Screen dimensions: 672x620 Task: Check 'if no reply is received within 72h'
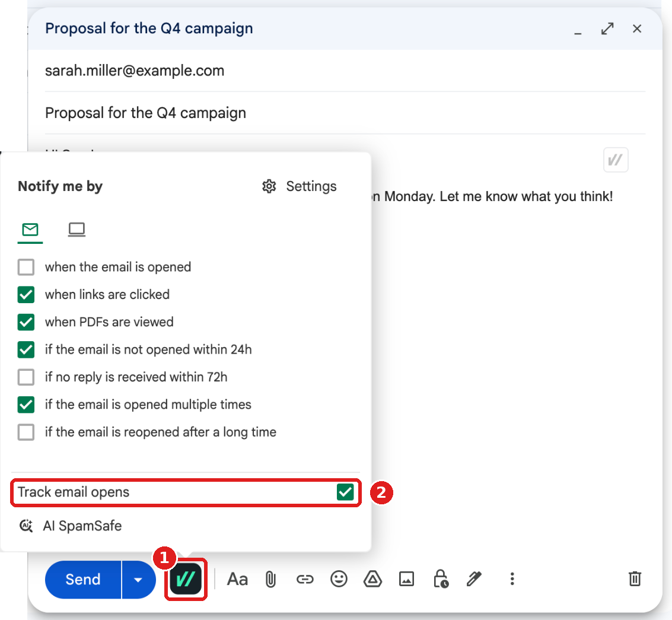point(26,377)
